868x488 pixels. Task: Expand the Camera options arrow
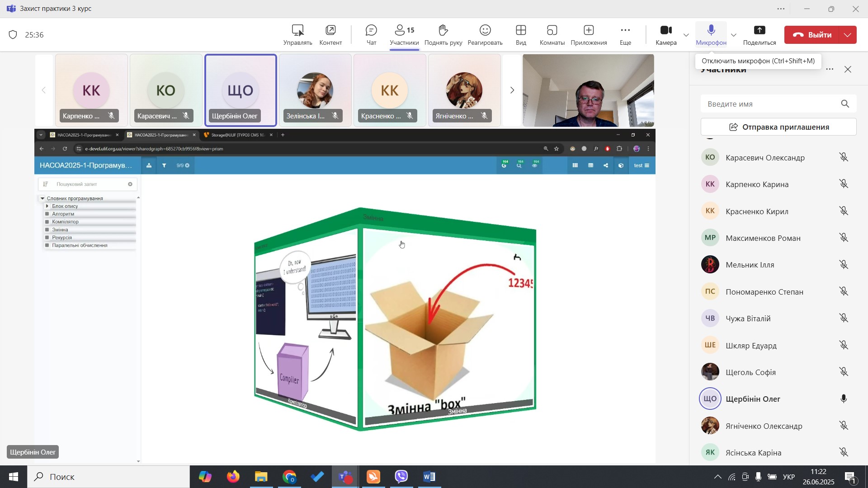(686, 35)
